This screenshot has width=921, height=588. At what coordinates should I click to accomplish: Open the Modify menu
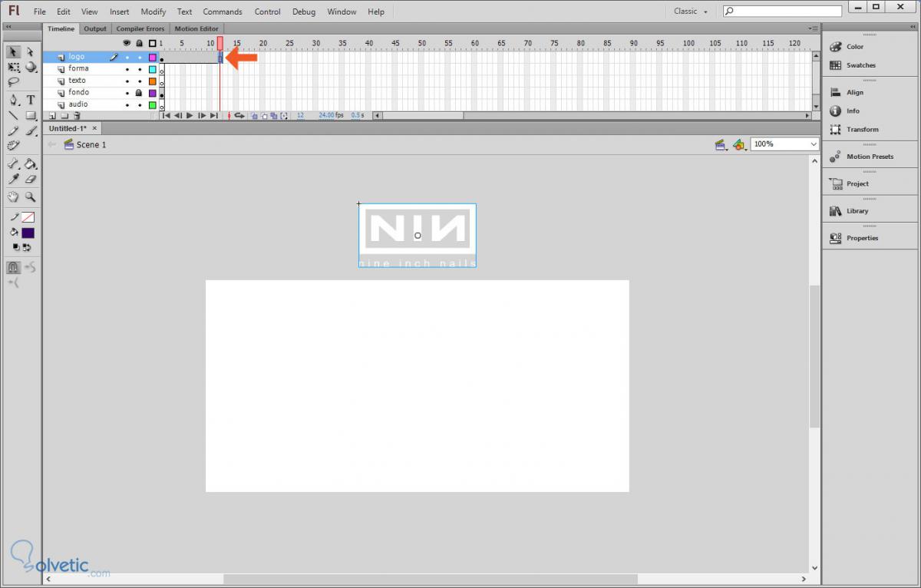(x=153, y=12)
